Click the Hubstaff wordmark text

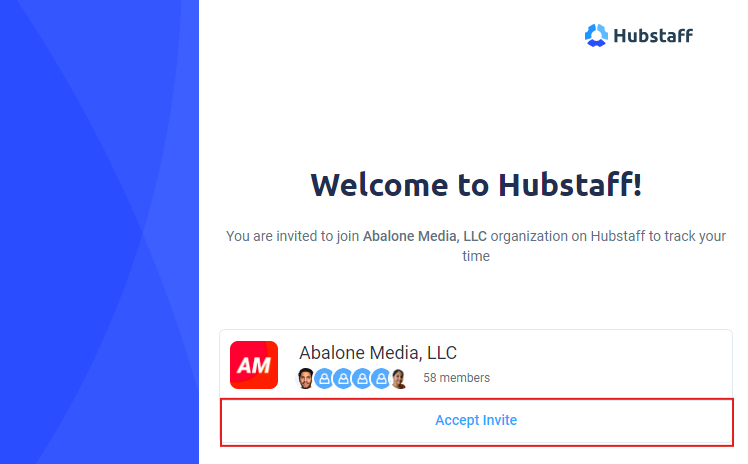pos(653,35)
